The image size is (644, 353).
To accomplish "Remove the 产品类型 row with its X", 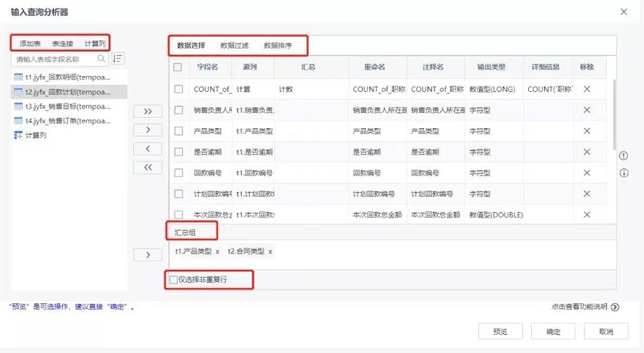I will (587, 131).
